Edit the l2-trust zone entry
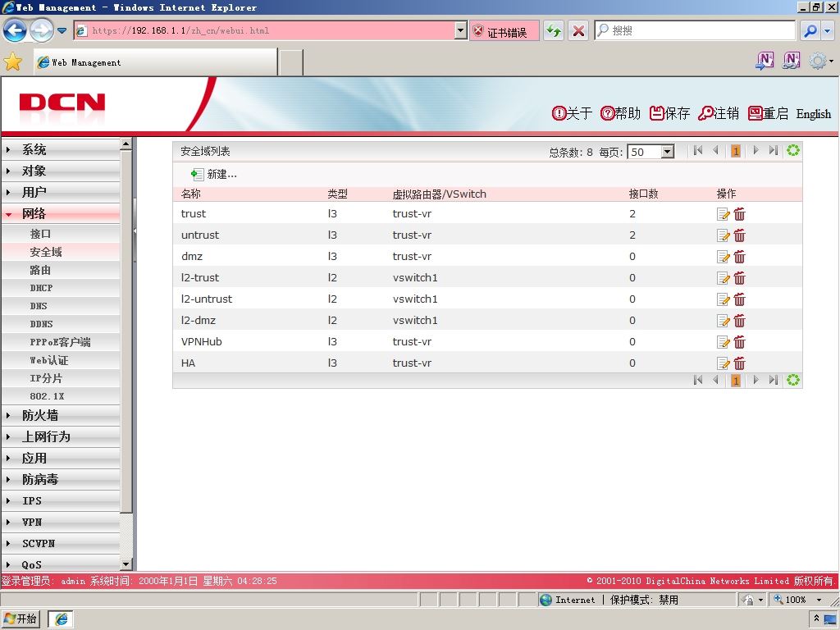Screen dimensions: 840x630 [723, 278]
